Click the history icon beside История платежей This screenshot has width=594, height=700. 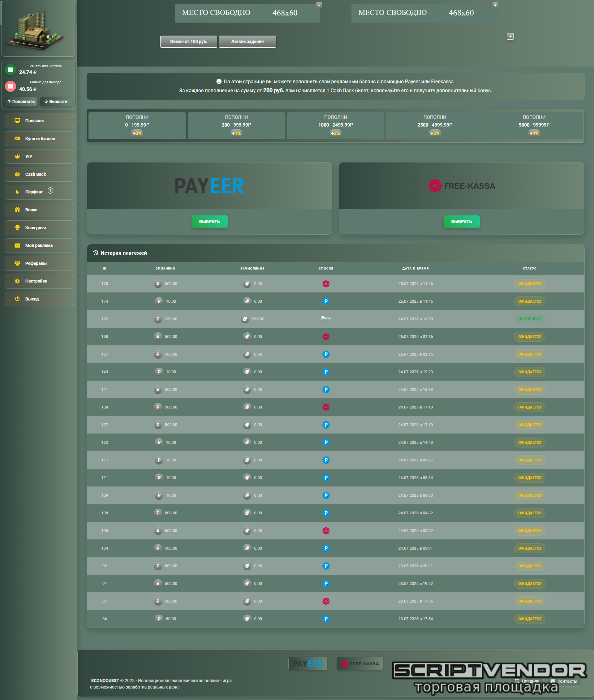pos(96,253)
